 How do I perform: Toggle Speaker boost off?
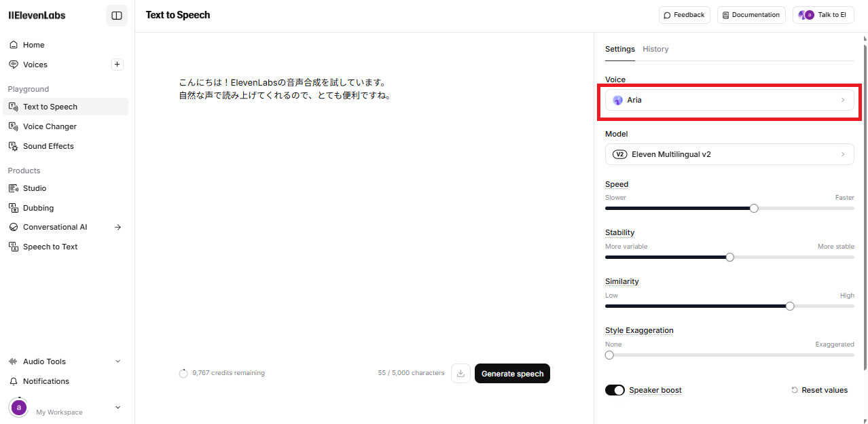click(615, 390)
